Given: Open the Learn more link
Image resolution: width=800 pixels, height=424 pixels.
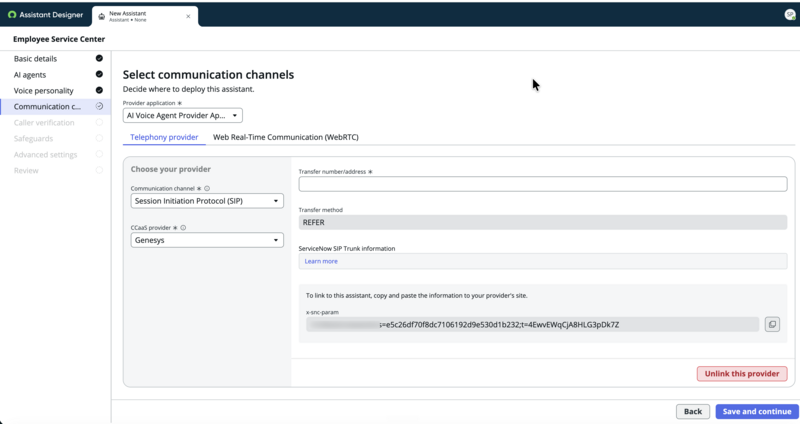Looking at the screenshot, I should coord(321,261).
